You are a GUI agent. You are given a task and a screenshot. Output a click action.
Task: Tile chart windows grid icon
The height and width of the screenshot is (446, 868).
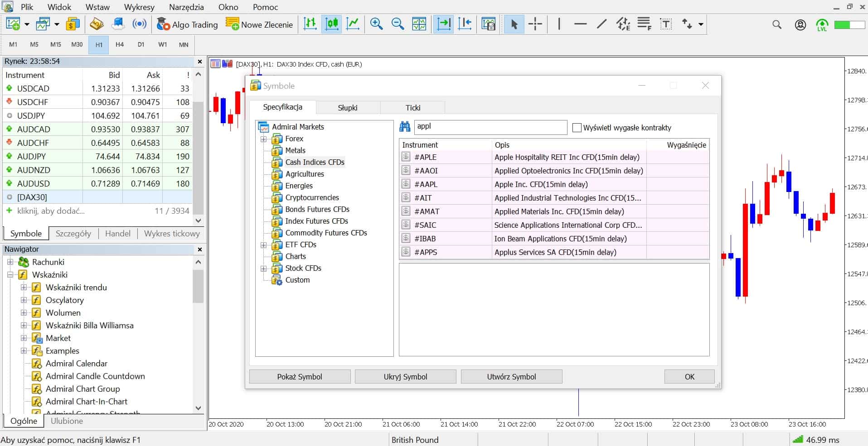(x=419, y=24)
